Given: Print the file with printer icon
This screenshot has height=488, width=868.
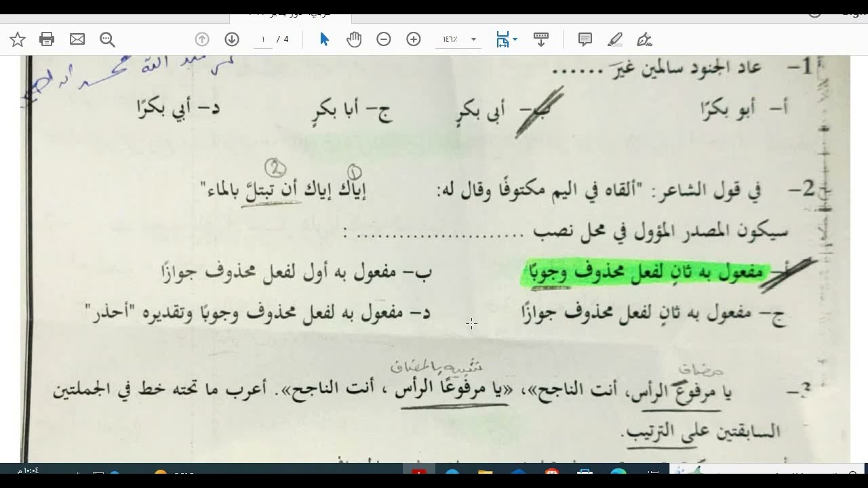Looking at the screenshot, I should coord(47,39).
